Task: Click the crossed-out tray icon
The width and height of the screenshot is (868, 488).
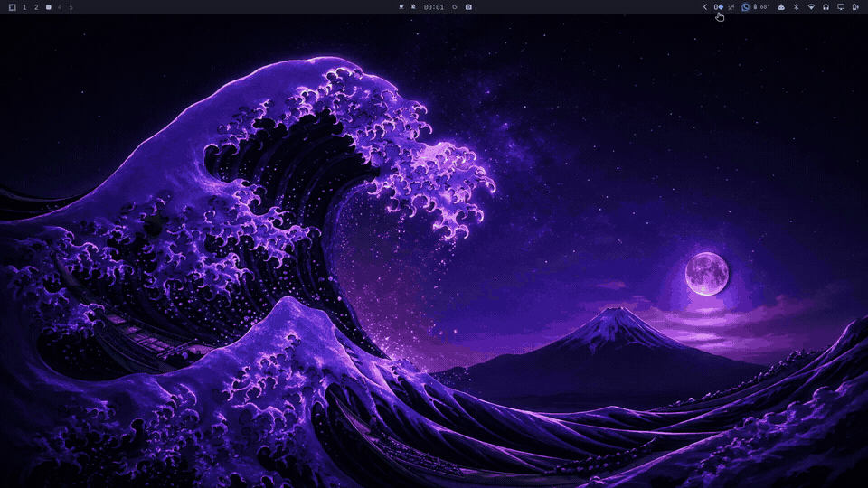Action: click(x=731, y=7)
